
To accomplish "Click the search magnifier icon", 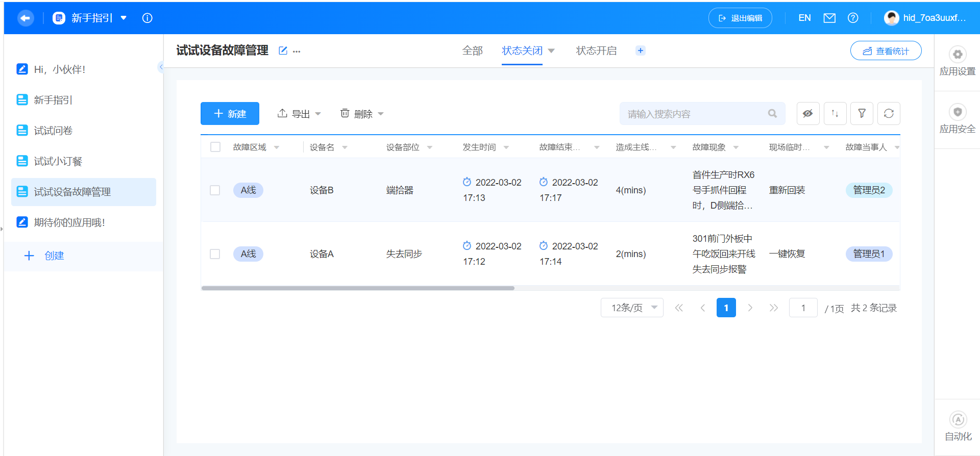I will (773, 114).
